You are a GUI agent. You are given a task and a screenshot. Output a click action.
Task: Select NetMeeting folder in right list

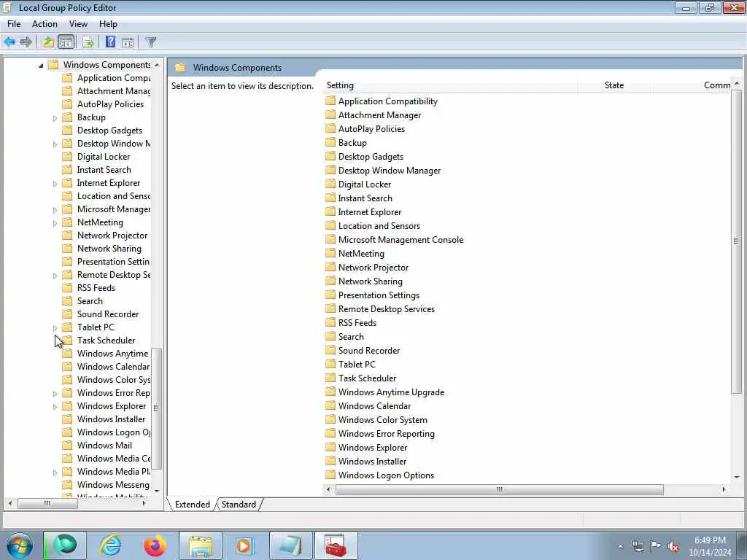point(361,253)
